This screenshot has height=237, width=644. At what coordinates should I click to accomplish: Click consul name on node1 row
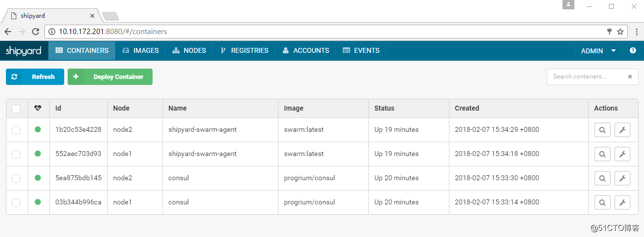178,202
